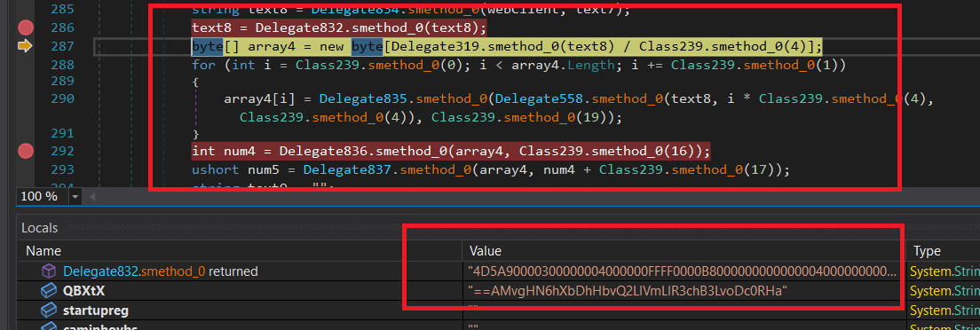Click the System.Strin type cell for QBXtX
This screenshot has width=980, height=330.
pos(944,291)
